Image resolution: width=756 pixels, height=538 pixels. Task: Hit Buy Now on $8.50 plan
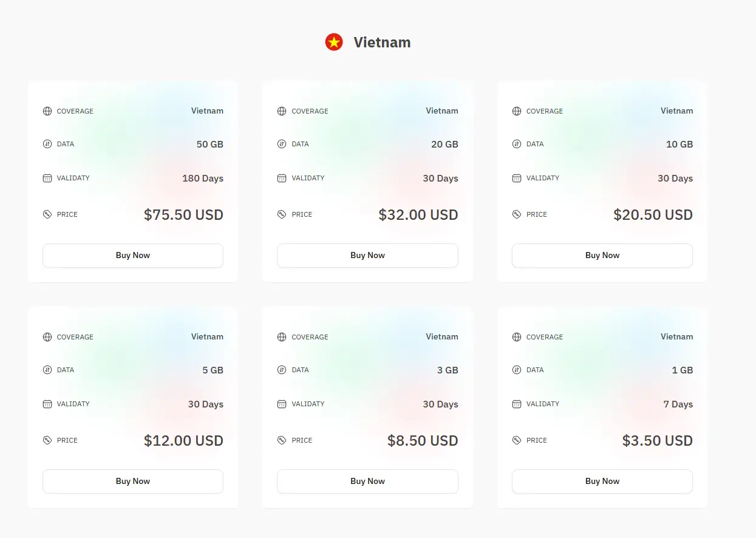(367, 482)
